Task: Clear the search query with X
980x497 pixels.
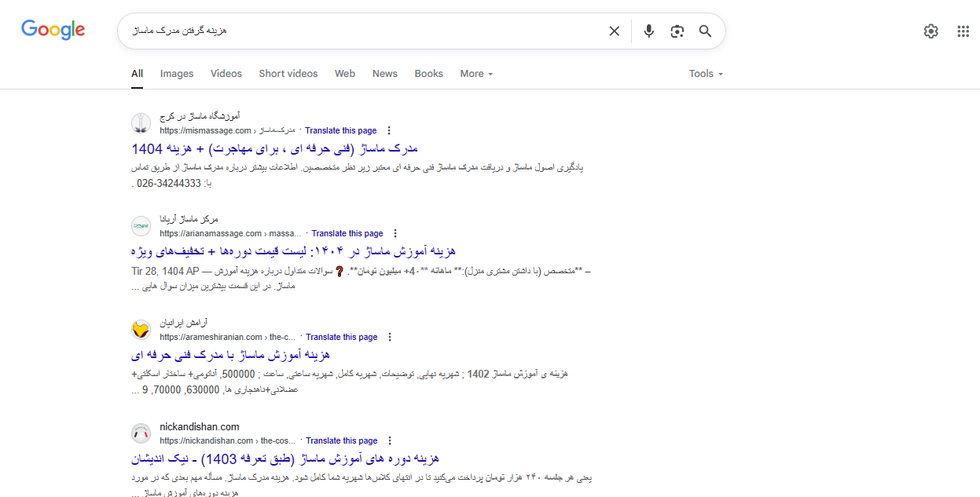Action: point(614,31)
